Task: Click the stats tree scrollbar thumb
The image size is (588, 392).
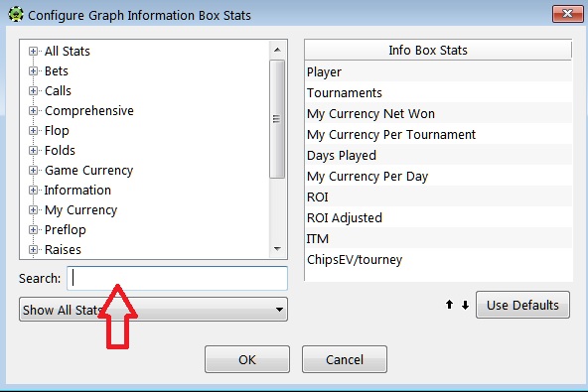Action: click(277, 119)
